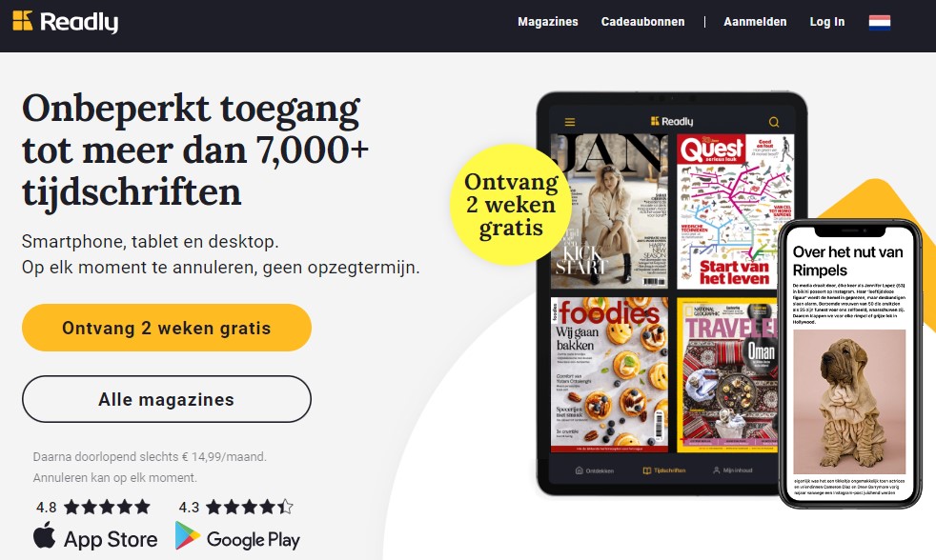Open the JAN magazine cover

click(609, 211)
